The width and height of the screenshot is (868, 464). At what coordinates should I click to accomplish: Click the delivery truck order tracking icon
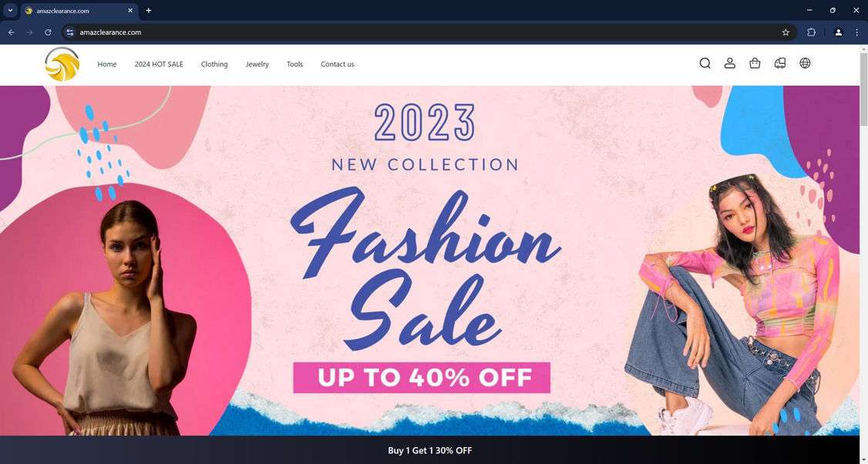780,63
